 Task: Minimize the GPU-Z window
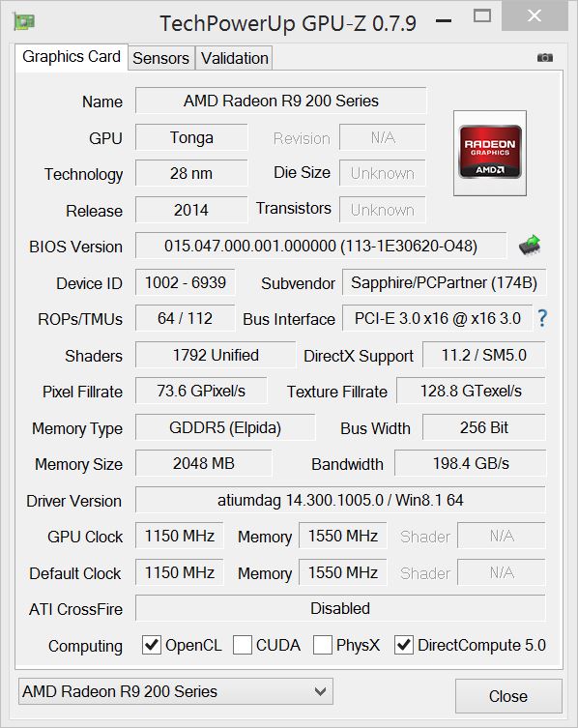pos(444,21)
